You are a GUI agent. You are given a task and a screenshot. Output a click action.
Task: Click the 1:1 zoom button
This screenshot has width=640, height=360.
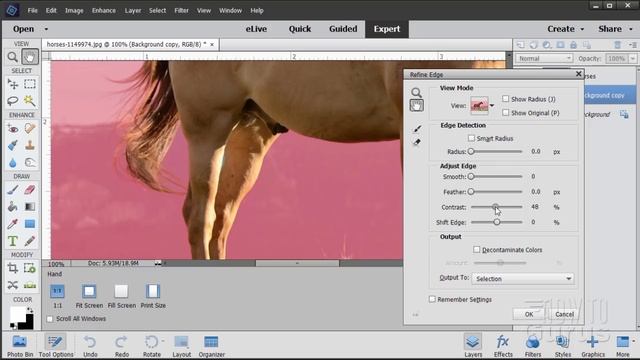point(58,296)
